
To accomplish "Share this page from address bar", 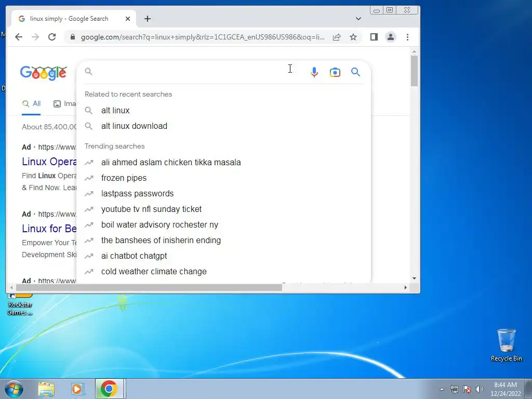I will point(337,37).
